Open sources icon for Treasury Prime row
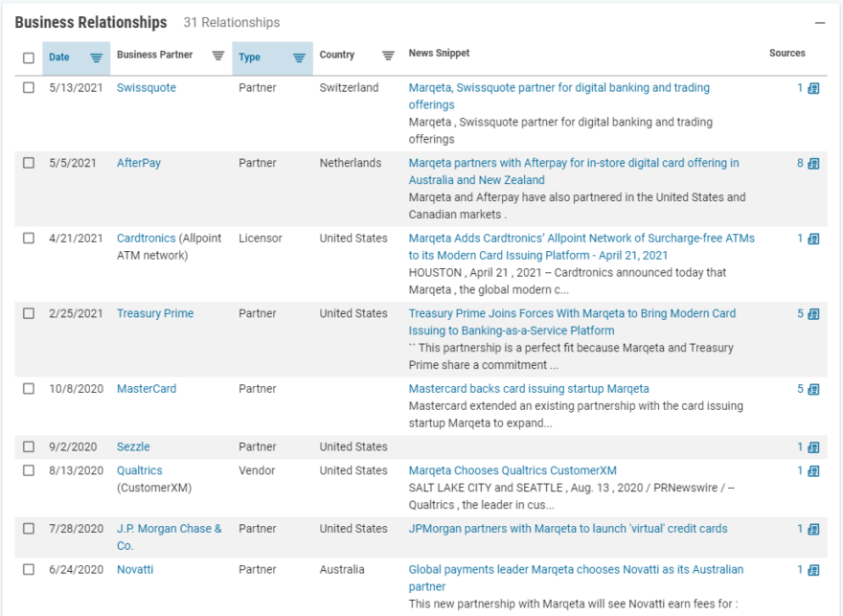 point(813,314)
